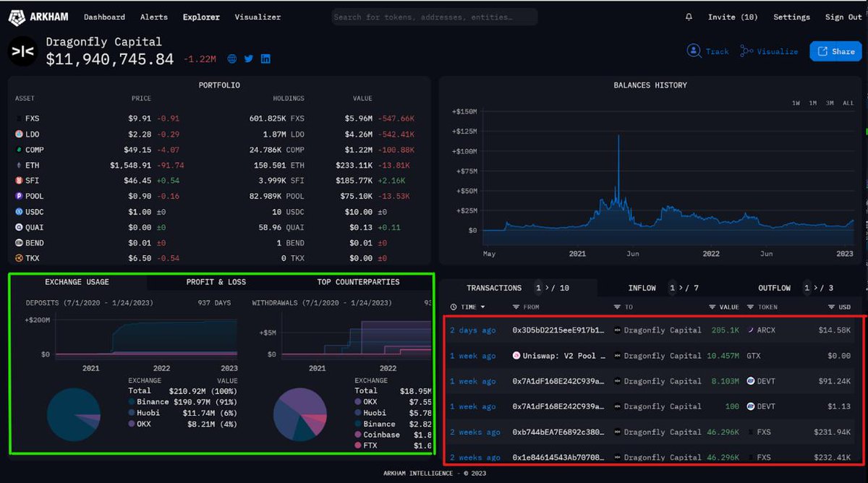Click Binance legend color dot in deposits
The image size is (868, 483).
tap(132, 401)
